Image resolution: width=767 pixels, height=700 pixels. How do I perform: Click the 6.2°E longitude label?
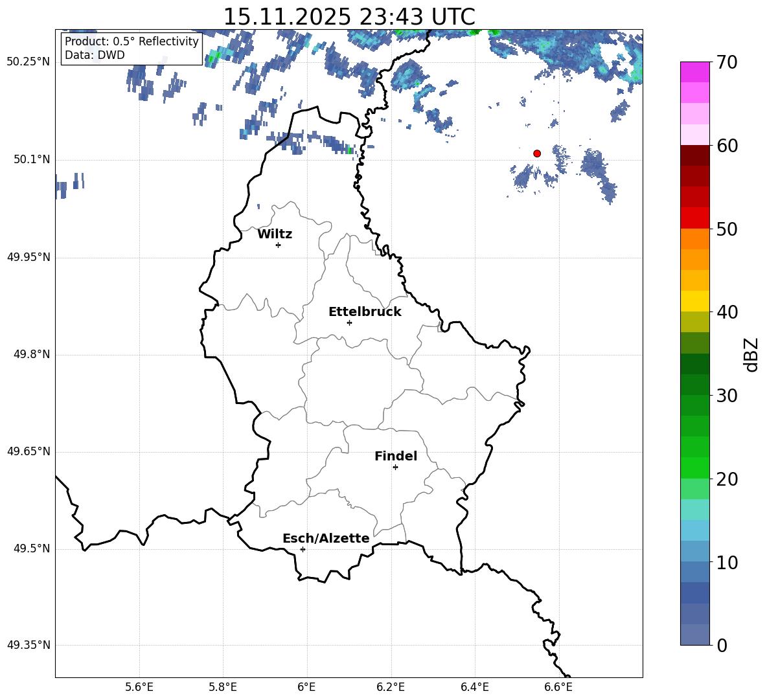(x=391, y=687)
